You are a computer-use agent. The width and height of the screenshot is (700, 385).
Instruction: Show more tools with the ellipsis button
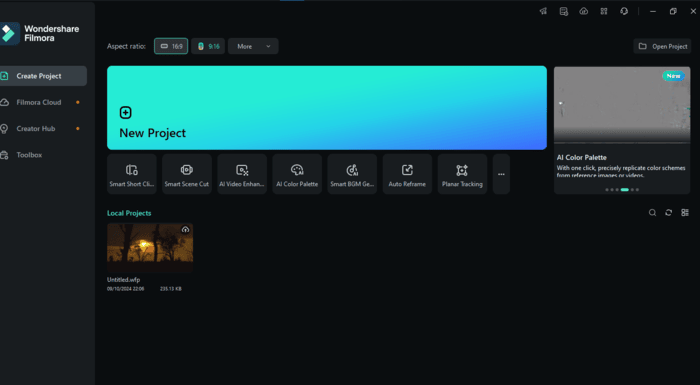coord(501,174)
